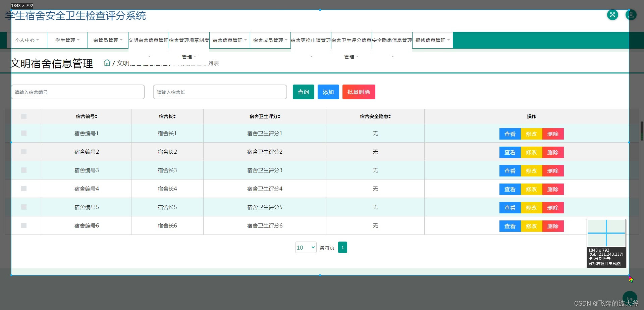
Task: Check the row for 宿舍编号5
Action: (x=24, y=207)
